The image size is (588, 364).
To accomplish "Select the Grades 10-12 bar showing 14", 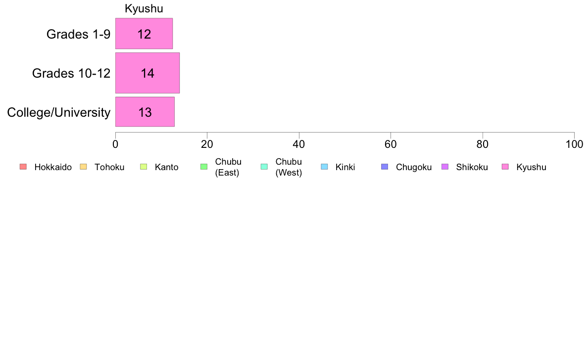I will click(147, 73).
